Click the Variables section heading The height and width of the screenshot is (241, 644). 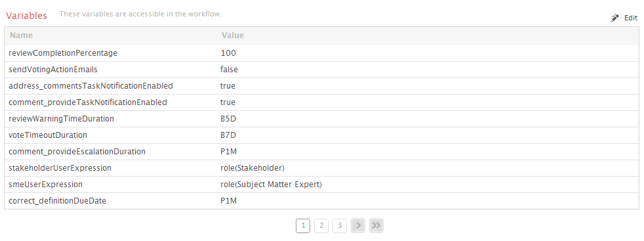pos(26,16)
